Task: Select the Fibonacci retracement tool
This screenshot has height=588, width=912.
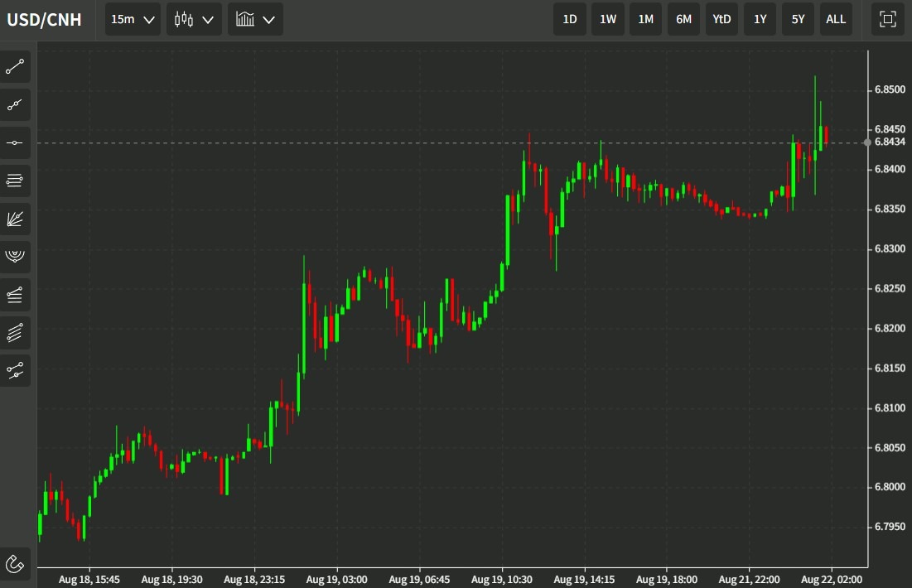Action: point(15,295)
